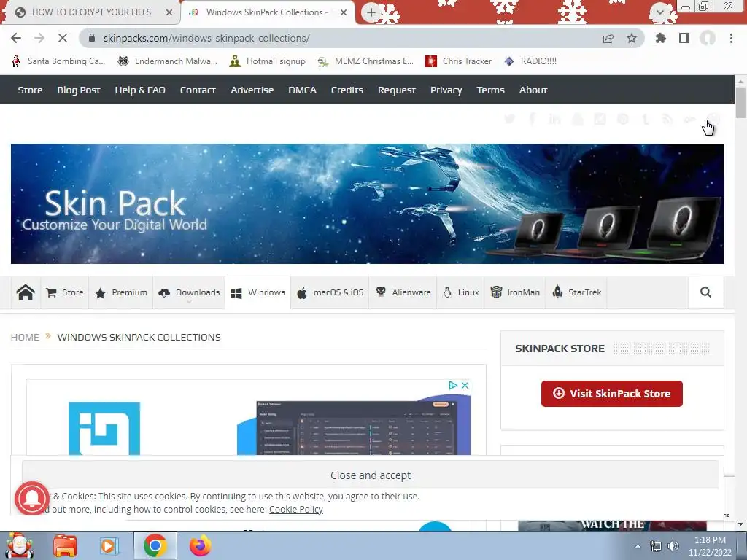Open Chrome's three-dot menu
The width and height of the screenshot is (747, 560).
coord(731,38)
